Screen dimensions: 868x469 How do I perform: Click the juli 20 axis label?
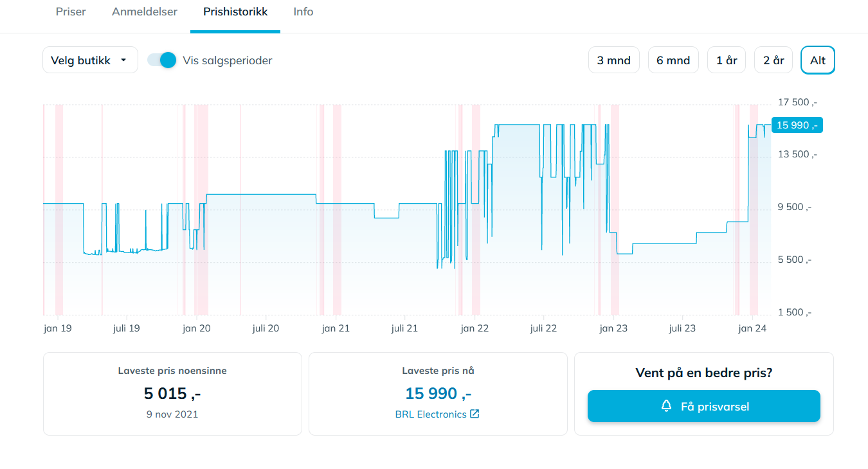pyautogui.click(x=266, y=328)
